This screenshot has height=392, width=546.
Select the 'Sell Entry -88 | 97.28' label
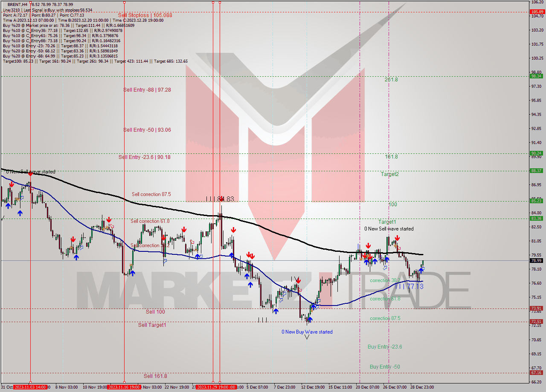point(147,90)
